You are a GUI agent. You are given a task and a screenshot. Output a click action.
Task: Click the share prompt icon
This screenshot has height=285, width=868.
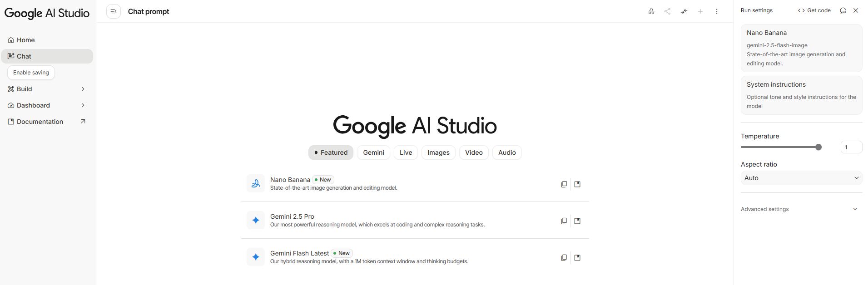click(667, 11)
